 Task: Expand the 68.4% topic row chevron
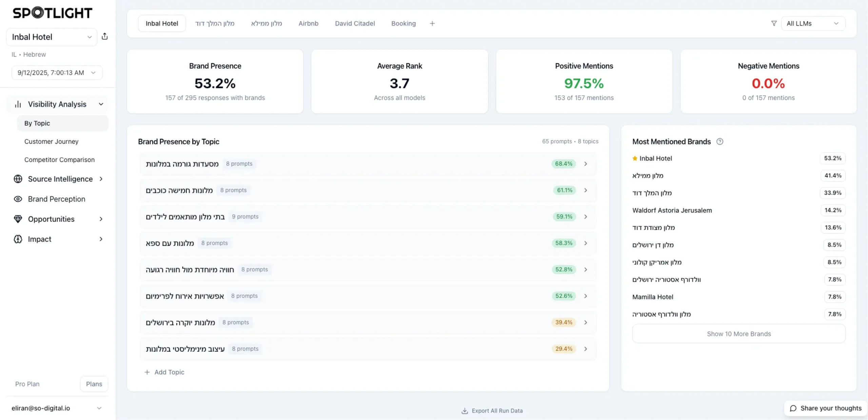(586, 164)
